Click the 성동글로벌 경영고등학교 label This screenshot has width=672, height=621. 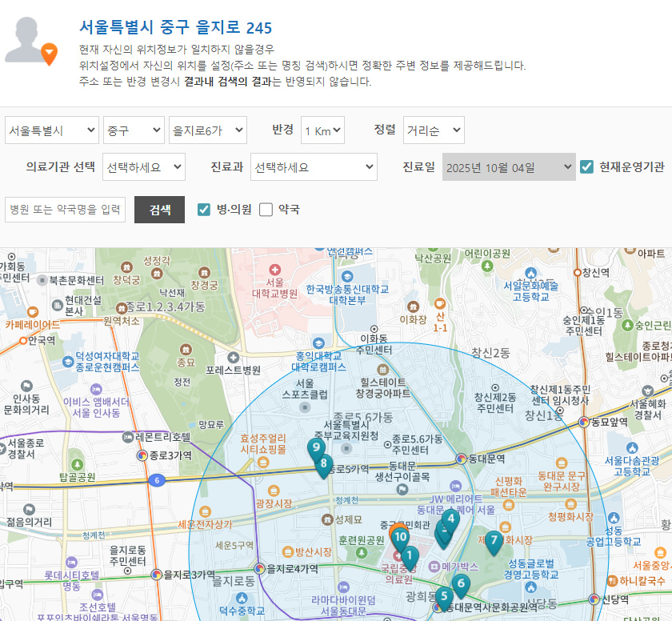click(531, 569)
